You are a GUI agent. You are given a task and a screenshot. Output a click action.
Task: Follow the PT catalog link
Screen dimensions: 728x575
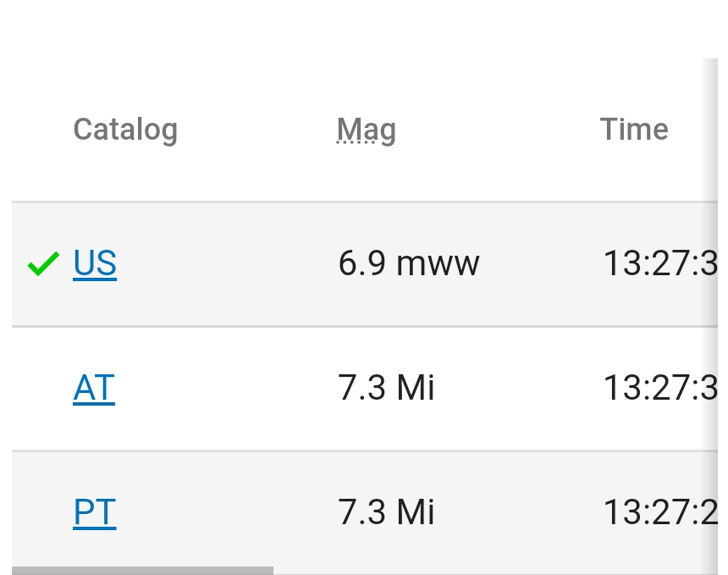(95, 512)
